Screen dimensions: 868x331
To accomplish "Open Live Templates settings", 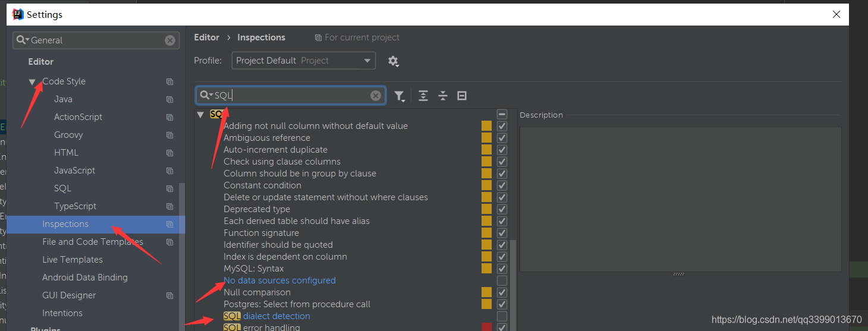I will [73, 260].
